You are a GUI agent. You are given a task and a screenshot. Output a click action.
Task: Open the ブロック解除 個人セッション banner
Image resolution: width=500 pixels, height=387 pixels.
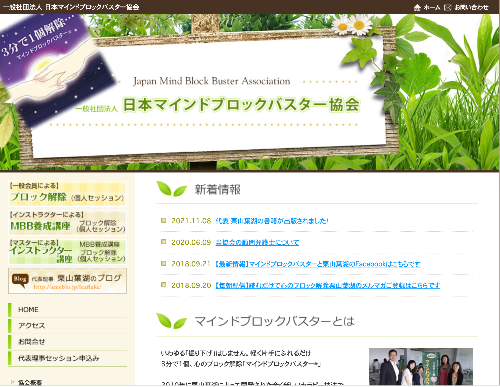[67, 194]
